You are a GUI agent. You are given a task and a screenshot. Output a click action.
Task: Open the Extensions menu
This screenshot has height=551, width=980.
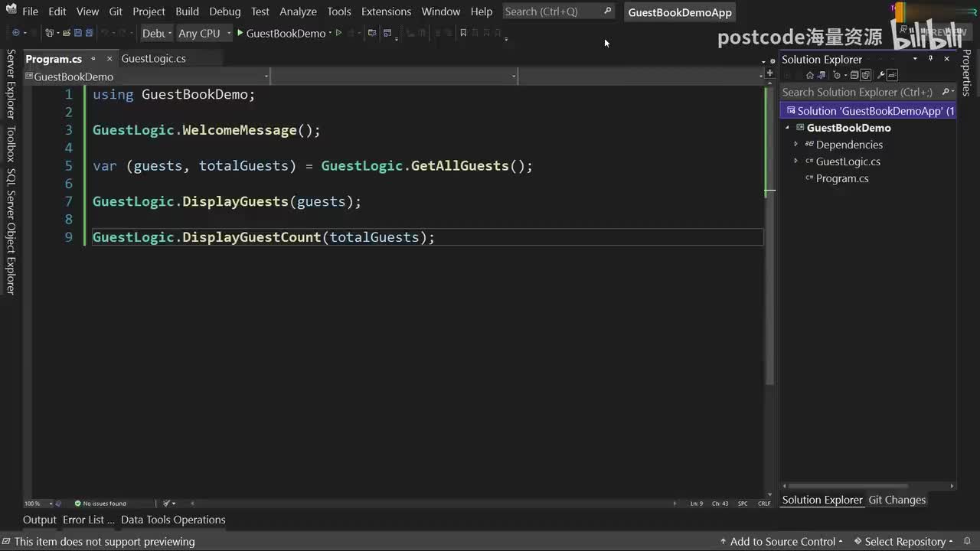click(x=386, y=11)
